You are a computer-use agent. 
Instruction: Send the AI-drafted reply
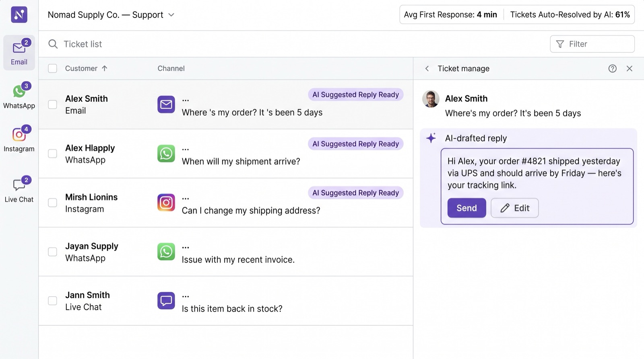467,208
